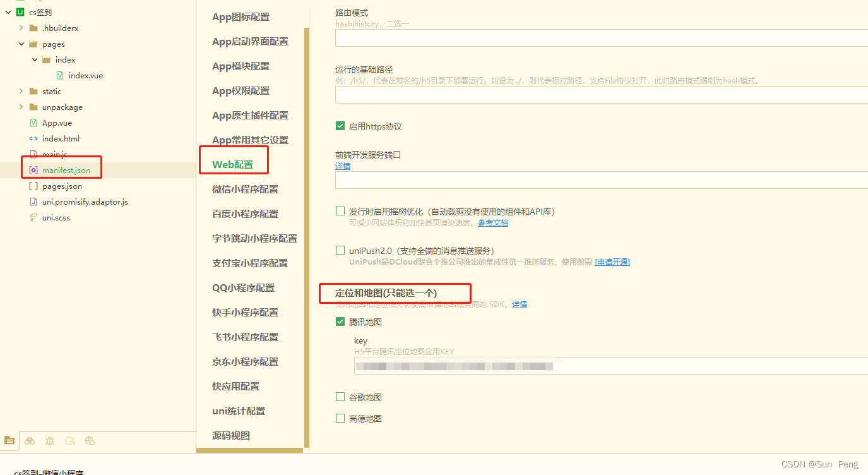This screenshot has height=475, width=868.
Task: Open 详情 link under 前端开发服务端口
Action: (x=343, y=166)
